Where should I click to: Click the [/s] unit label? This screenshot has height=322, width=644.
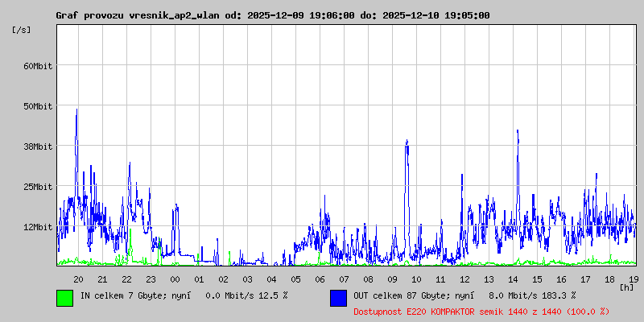[x=22, y=30]
